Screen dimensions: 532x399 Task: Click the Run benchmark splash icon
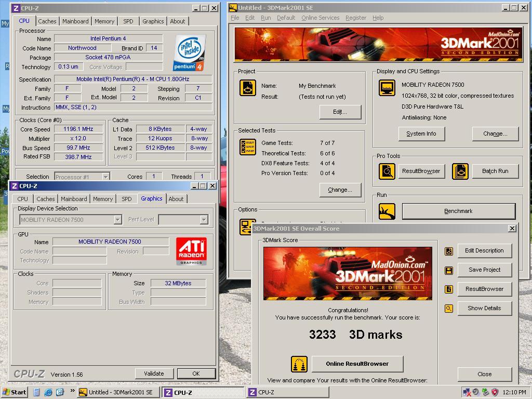coord(387,211)
